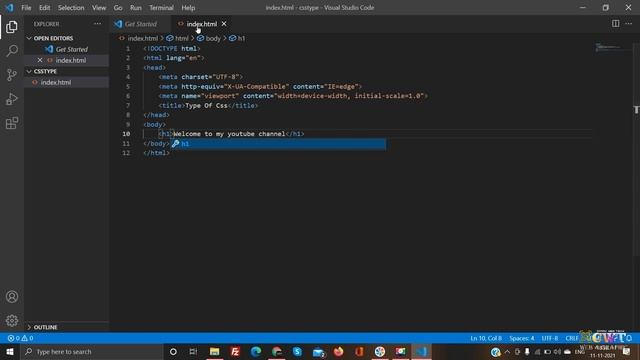Click body breadcrumb item
Image resolution: width=640 pixels, height=360 pixels.
click(213, 38)
